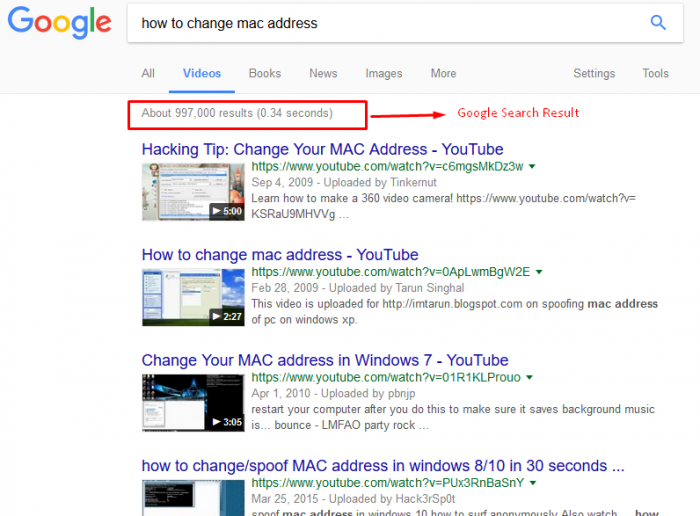700x516 pixels.
Task: Open the News tab
Action: (323, 73)
